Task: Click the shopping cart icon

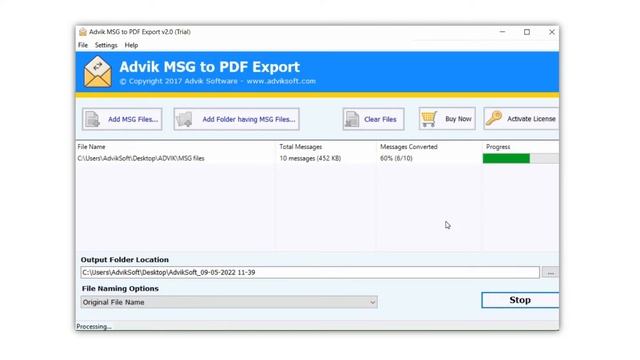Action: click(x=429, y=119)
